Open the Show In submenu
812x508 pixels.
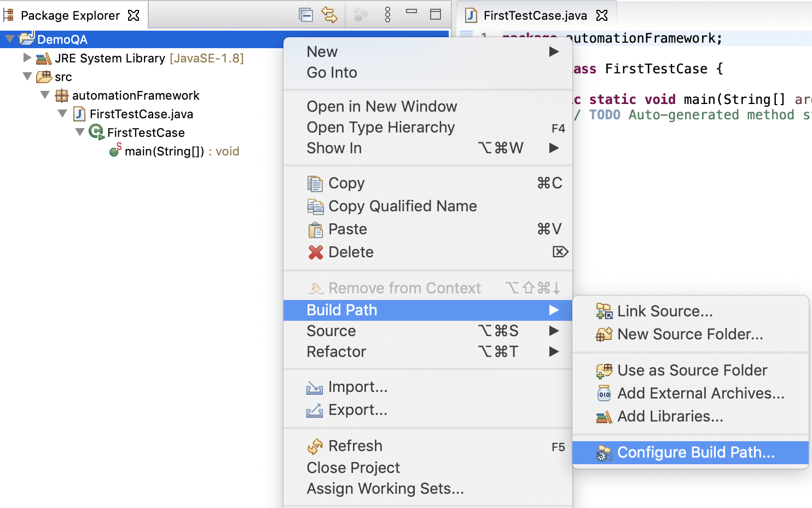[428, 148]
